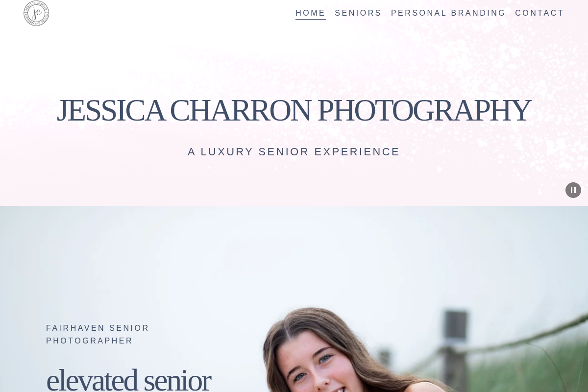588x392 pixels.
Task: Click the word JESSICA in main title
Action: [x=111, y=110]
